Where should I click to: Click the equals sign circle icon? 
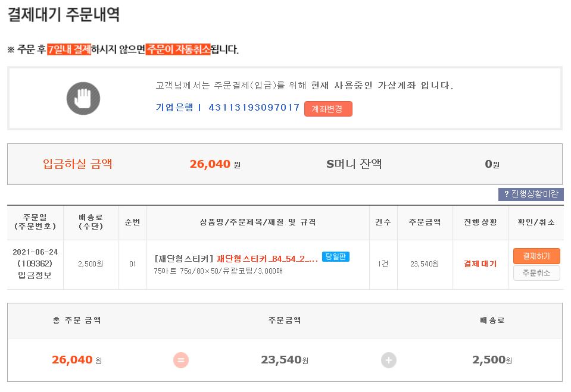tap(181, 360)
